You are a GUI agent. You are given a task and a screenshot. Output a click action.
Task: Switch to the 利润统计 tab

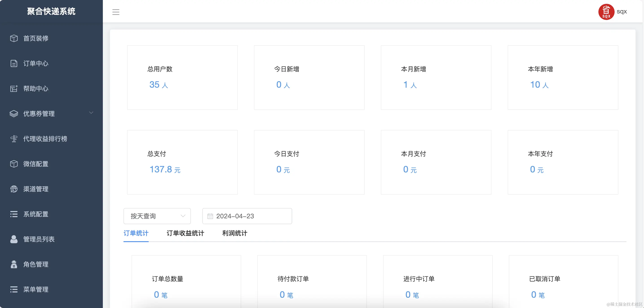click(x=234, y=233)
